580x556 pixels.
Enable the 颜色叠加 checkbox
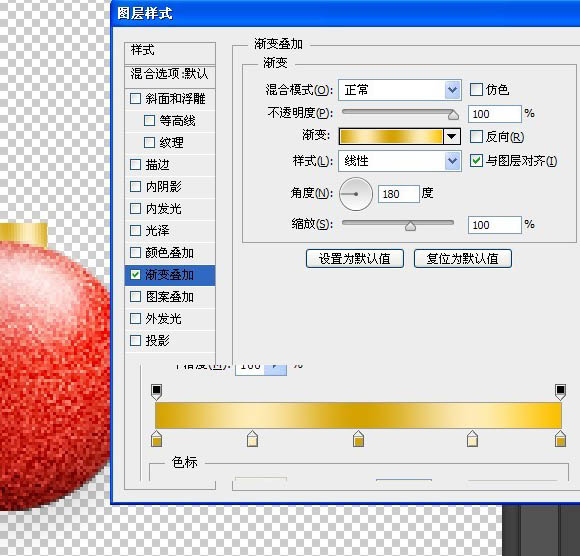(135, 253)
